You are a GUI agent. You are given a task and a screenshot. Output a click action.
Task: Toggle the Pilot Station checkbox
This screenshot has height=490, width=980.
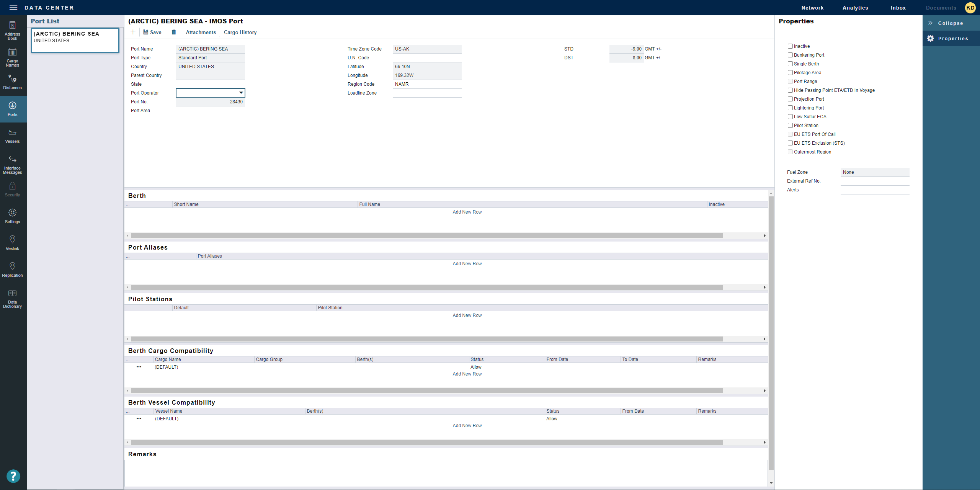tap(790, 126)
